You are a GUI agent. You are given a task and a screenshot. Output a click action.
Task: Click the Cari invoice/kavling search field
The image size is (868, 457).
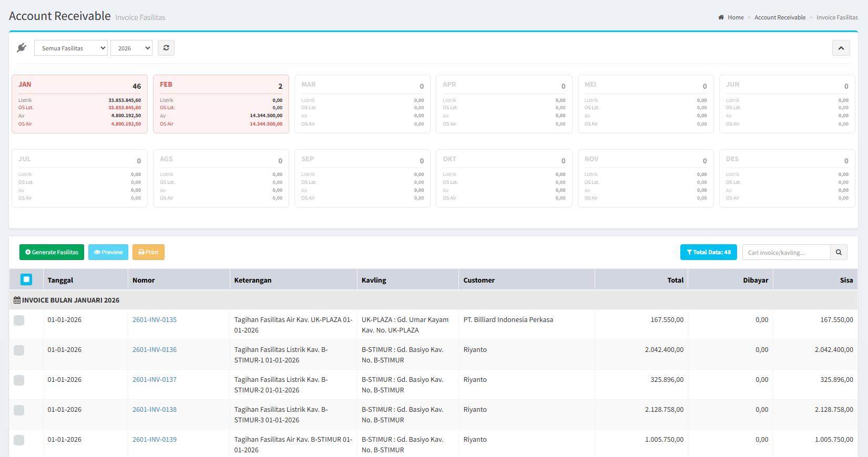coord(786,252)
